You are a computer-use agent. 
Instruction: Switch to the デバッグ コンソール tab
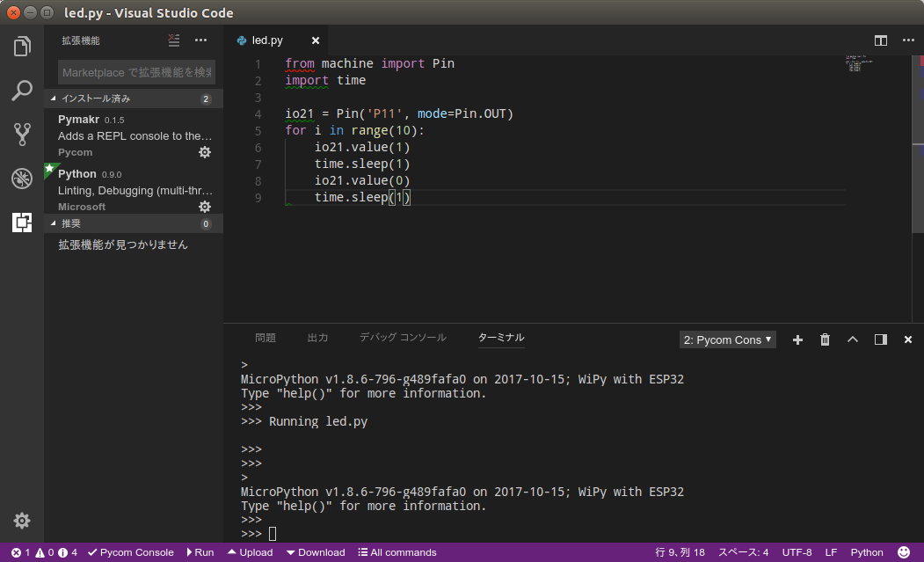403,338
